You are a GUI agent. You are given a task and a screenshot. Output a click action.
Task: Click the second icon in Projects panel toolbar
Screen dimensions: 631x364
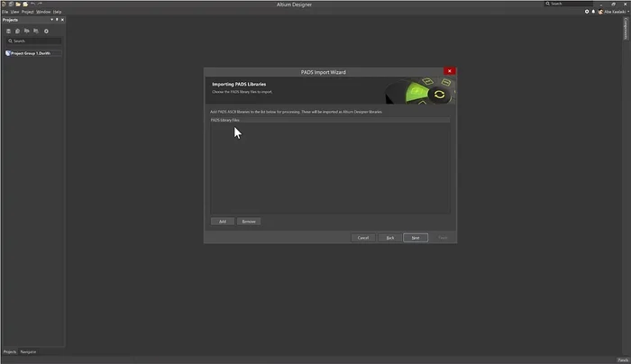click(18, 30)
